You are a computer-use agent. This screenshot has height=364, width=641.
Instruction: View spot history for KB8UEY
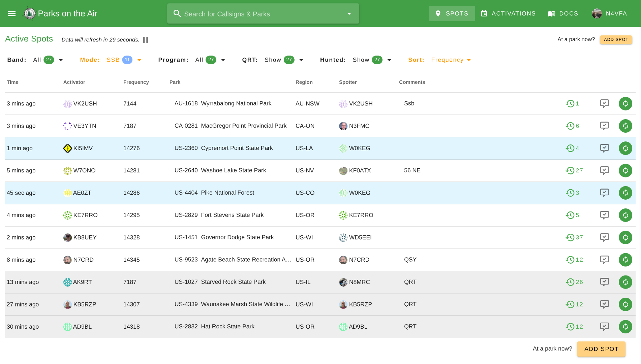pos(574,237)
